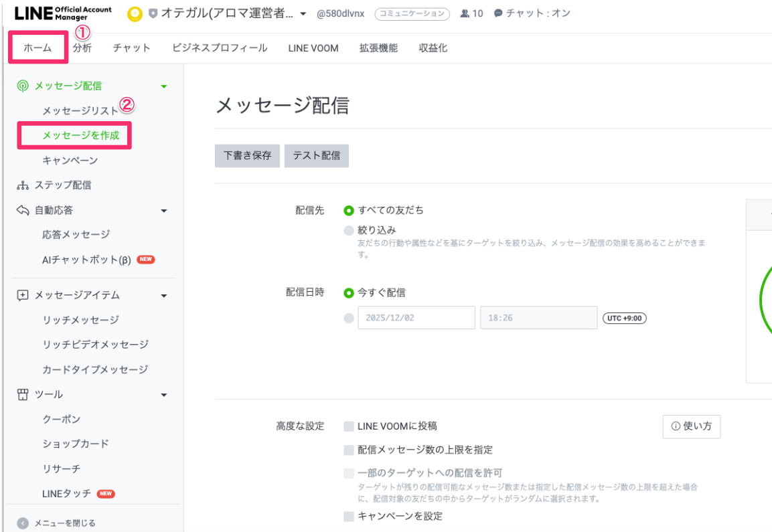Viewport: 772px width, 532px height.
Task: Click the LINE Official Account Manager logo
Action: 63,13
